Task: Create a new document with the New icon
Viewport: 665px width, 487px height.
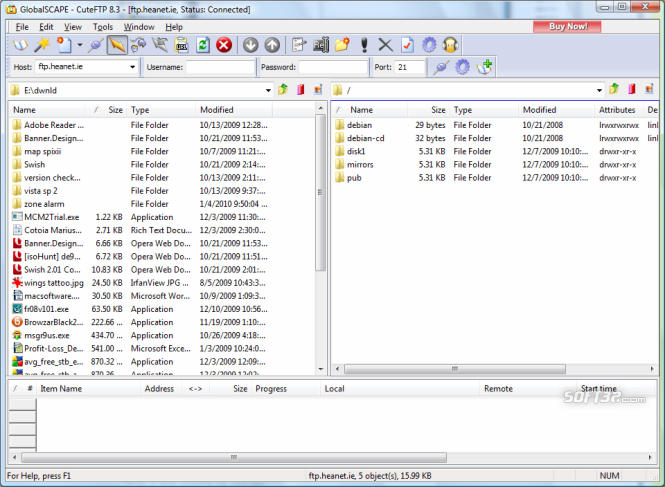Action: coord(64,45)
